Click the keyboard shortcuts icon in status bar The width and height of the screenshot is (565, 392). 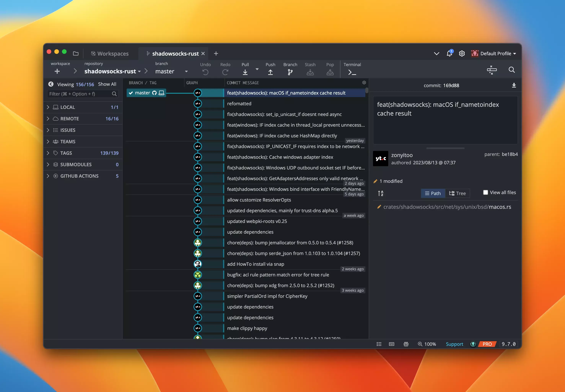(391, 344)
